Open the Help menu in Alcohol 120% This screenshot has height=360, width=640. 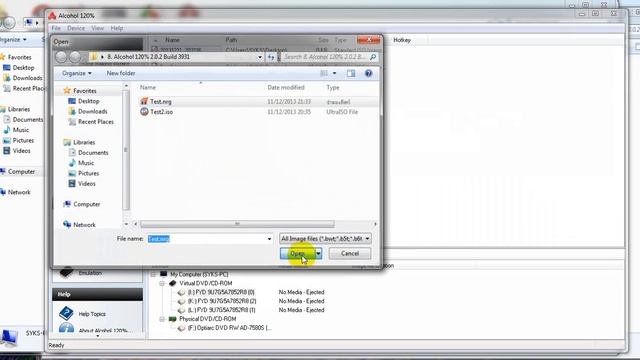coord(117,28)
